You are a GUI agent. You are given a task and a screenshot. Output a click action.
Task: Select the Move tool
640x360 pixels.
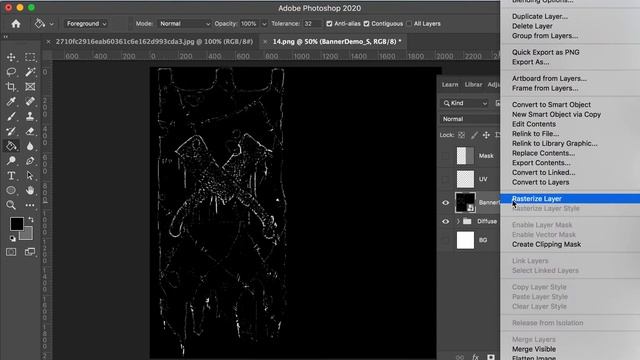(x=11, y=57)
